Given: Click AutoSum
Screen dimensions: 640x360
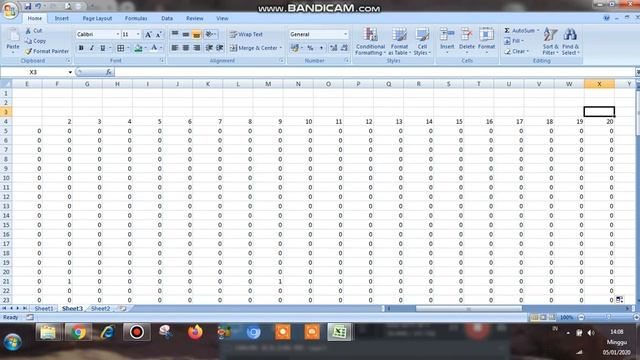Looking at the screenshot, I should (521, 31).
